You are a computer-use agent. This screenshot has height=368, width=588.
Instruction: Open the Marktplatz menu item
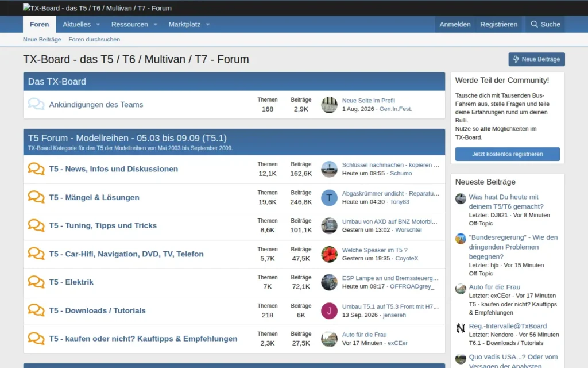pos(184,24)
